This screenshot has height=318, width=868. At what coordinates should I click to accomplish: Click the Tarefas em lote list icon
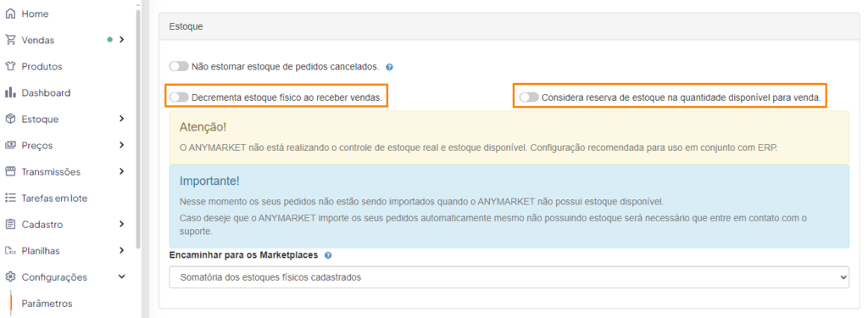tap(10, 198)
